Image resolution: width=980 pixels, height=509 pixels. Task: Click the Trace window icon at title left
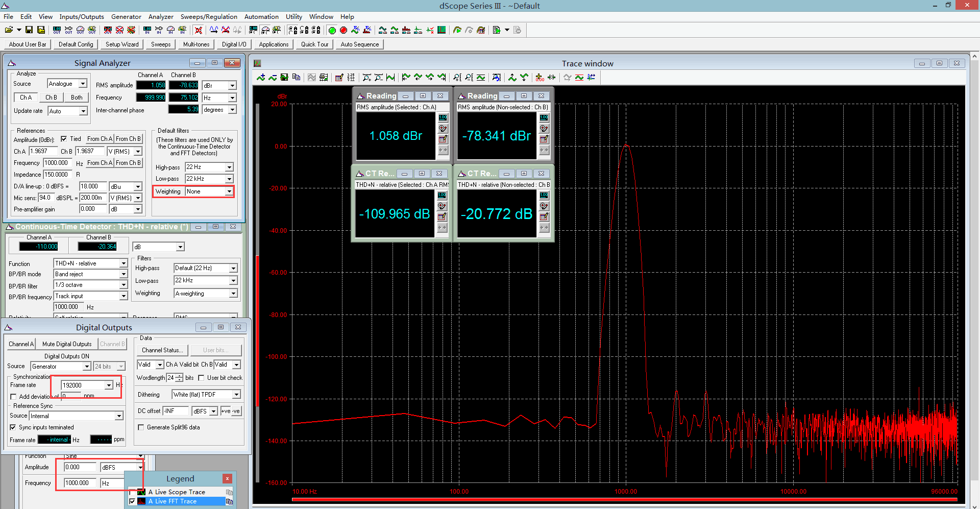click(257, 63)
